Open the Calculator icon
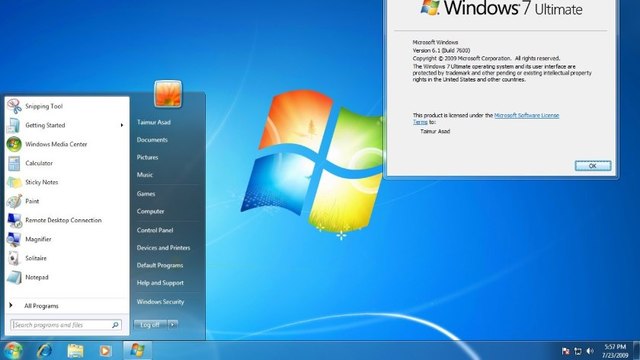 (x=14, y=163)
